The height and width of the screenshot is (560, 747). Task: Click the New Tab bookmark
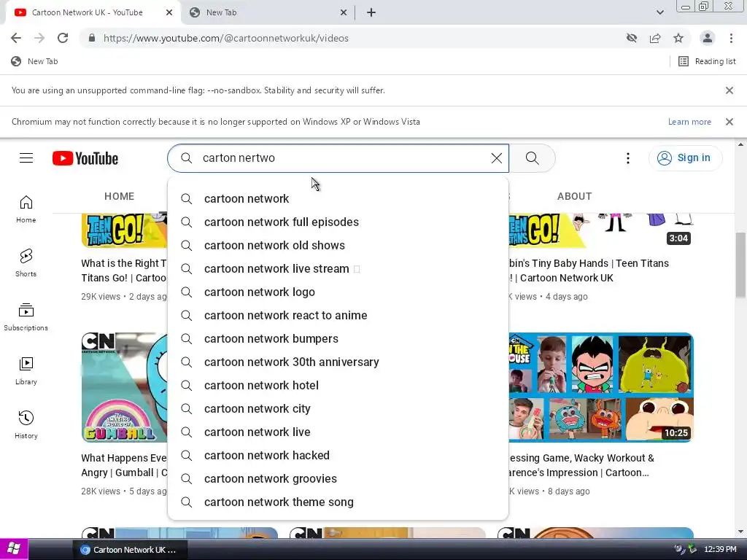(34, 61)
